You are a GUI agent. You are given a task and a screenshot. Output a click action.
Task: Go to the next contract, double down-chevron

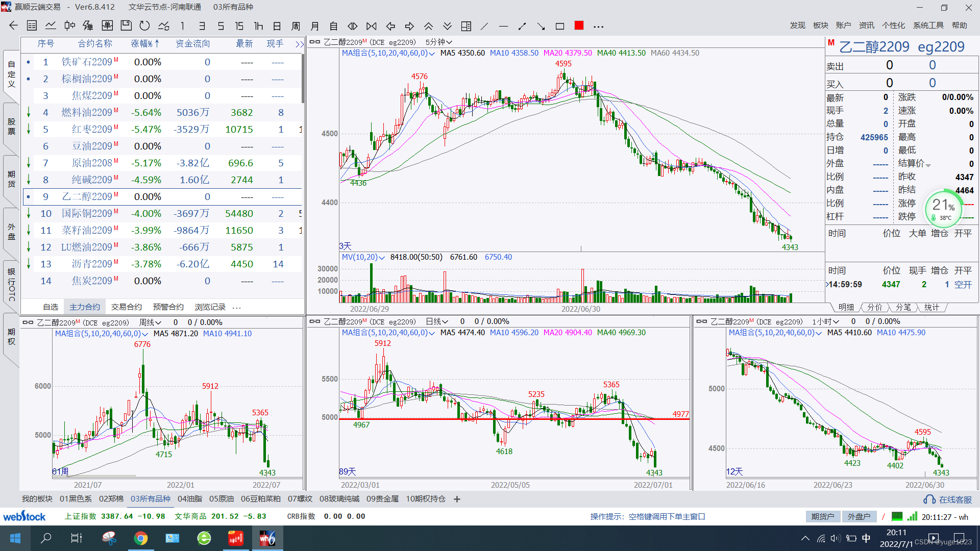pyautogui.click(x=447, y=26)
